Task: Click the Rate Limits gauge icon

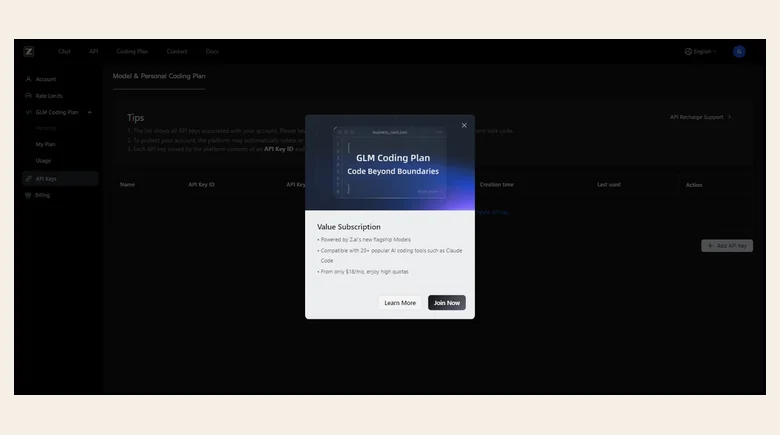Action: [28, 96]
